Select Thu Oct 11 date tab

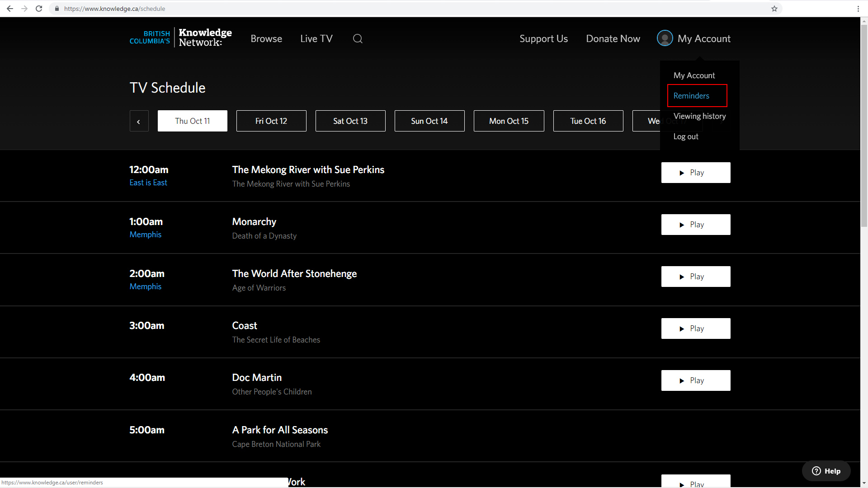point(193,121)
